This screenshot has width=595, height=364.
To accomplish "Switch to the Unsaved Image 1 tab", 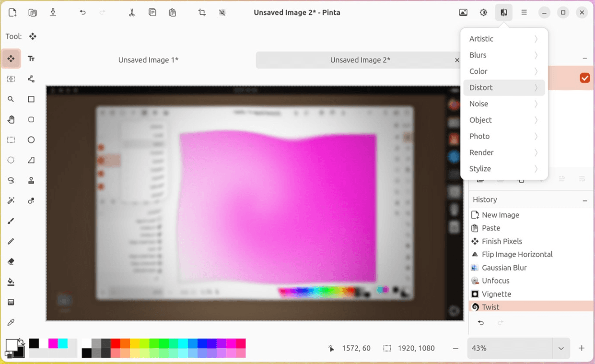I will 148,60.
